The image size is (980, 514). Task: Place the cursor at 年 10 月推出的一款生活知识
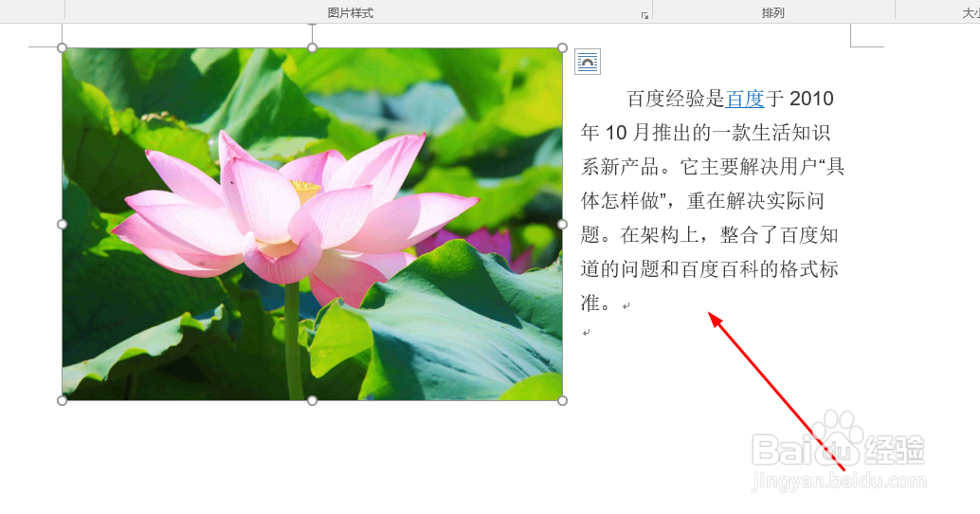(705, 133)
